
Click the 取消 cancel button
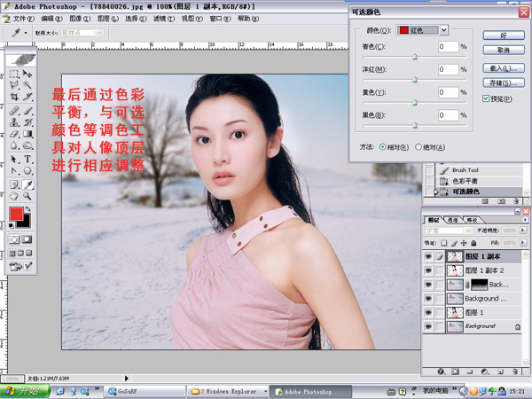[504, 50]
